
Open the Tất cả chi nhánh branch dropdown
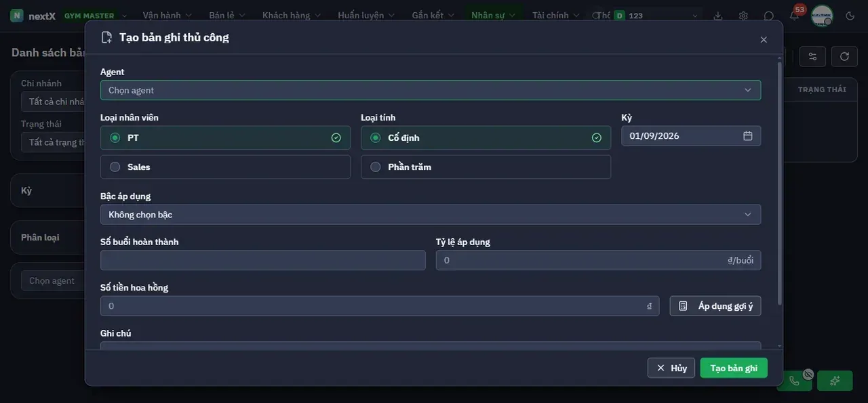54,102
